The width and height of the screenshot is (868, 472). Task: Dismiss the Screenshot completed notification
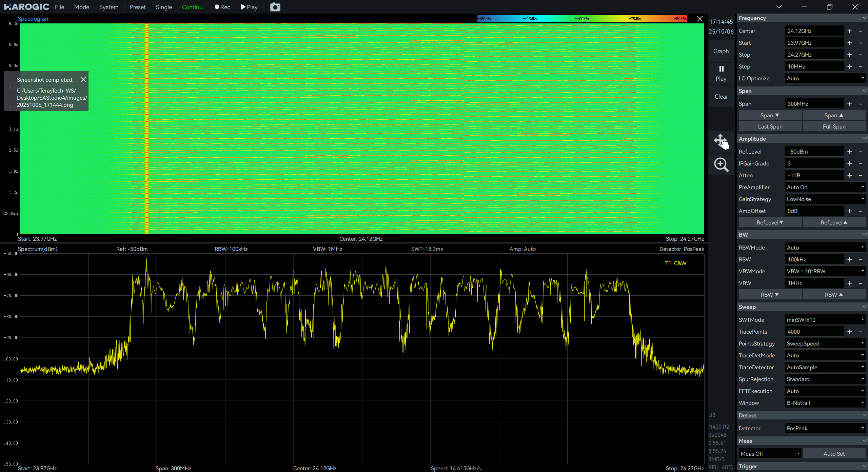(x=83, y=79)
